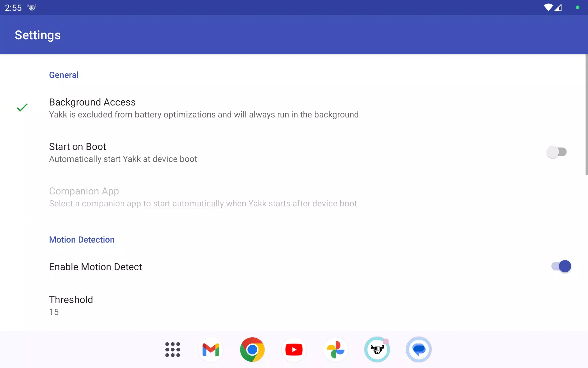This screenshot has width=588, height=368.
Task: Launch Messages from the dock
Action: point(419,350)
